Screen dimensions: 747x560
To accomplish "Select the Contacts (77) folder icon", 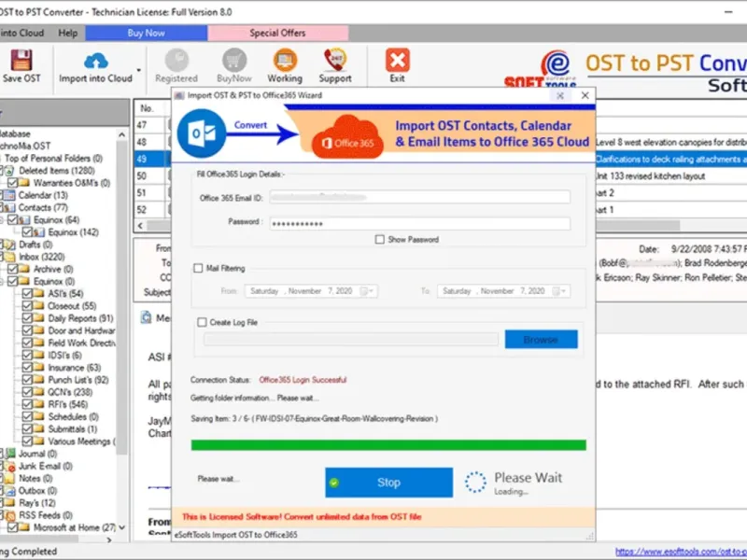I will (9, 207).
